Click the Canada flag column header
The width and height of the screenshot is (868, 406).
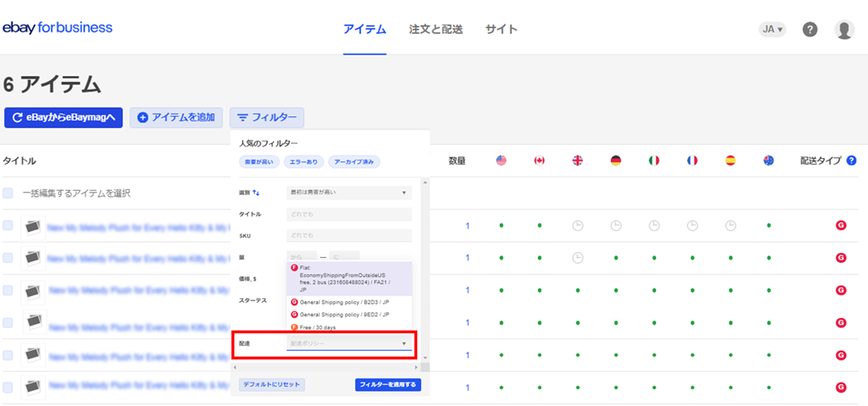(540, 161)
